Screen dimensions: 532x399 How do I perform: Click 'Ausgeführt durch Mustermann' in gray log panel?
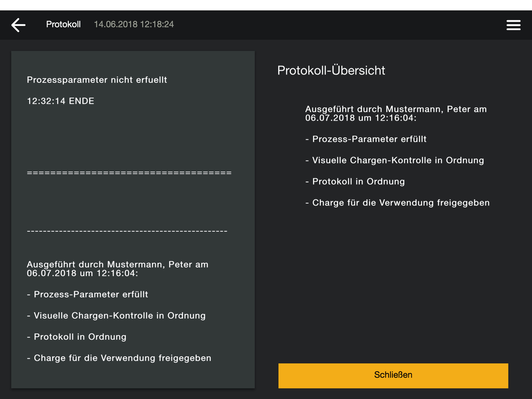(117, 269)
